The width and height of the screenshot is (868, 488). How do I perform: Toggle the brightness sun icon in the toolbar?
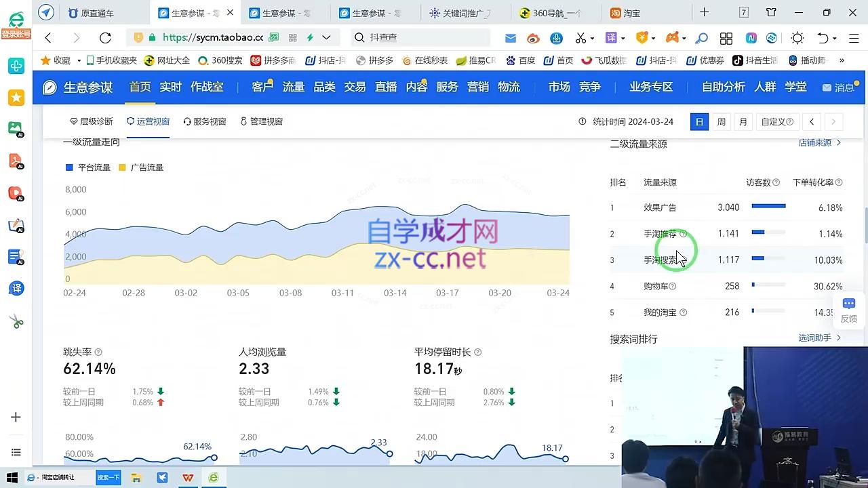(797, 38)
